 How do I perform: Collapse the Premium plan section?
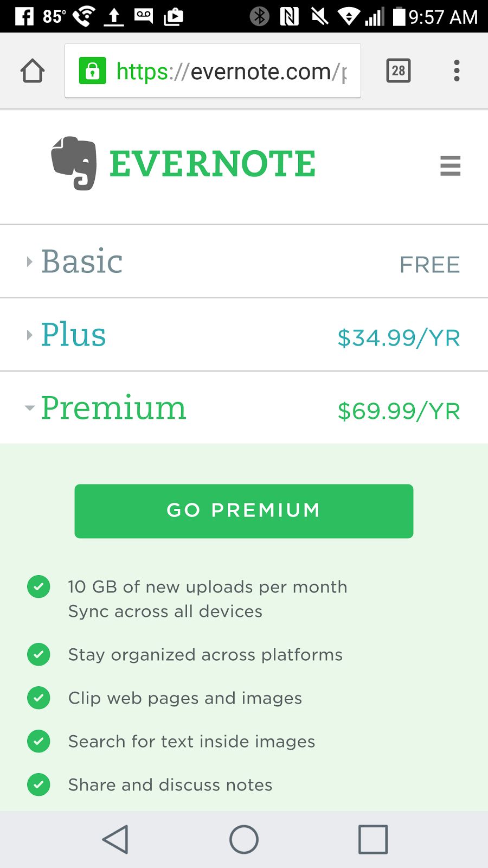click(x=244, y=408)
